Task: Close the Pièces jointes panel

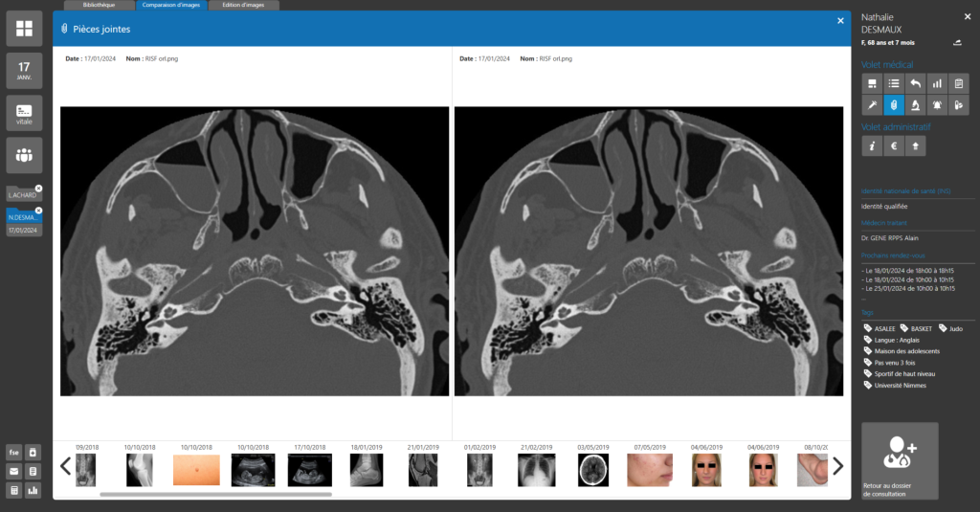Action: coord(840,21)
